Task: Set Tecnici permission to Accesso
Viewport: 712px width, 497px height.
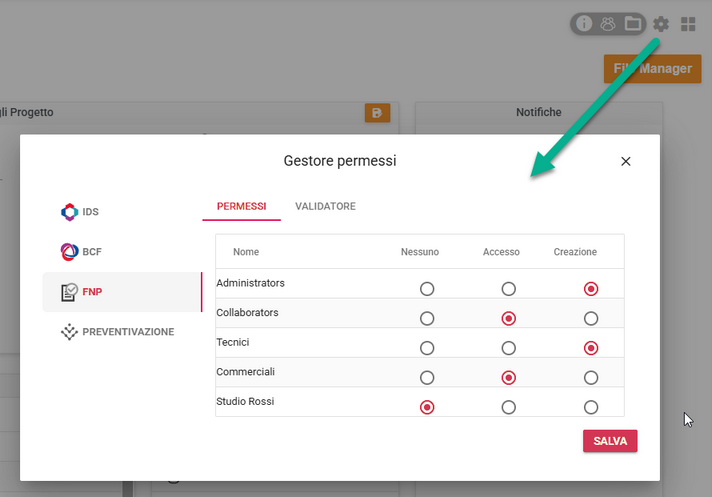Action: pos(509,348)
